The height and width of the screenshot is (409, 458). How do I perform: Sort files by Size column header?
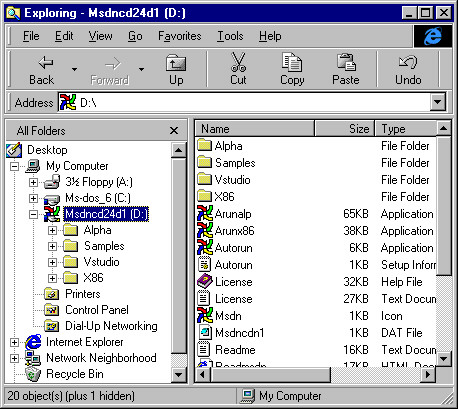pyautogui.click(x=344, y=129)
